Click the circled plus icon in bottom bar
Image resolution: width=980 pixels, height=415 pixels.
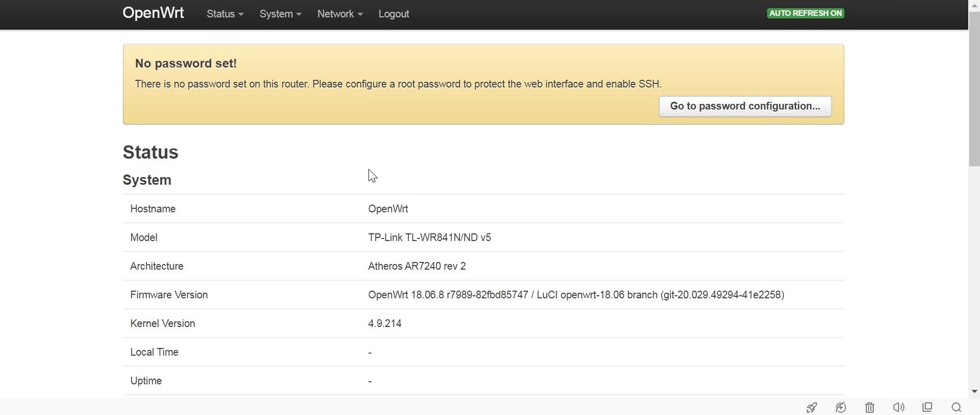841,407
